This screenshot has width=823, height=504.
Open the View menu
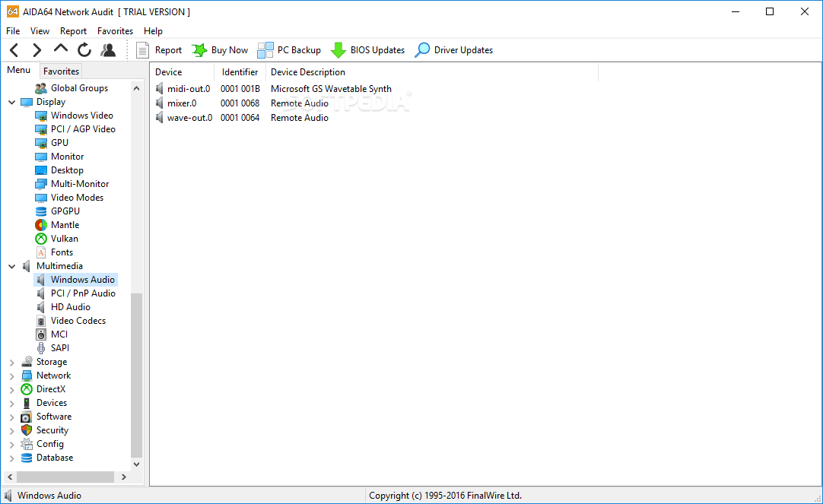40,31
